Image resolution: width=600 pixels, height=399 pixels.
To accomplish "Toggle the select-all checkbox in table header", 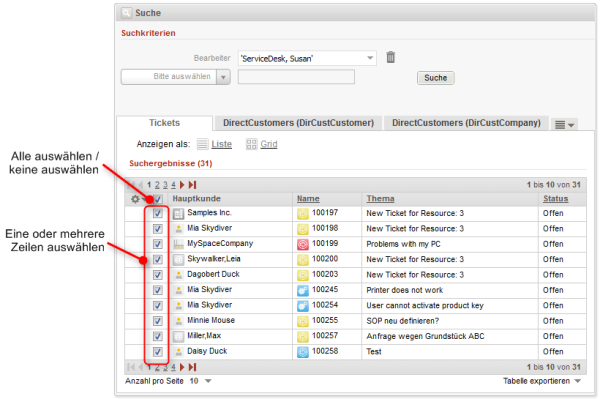I will tap(158, 199).
